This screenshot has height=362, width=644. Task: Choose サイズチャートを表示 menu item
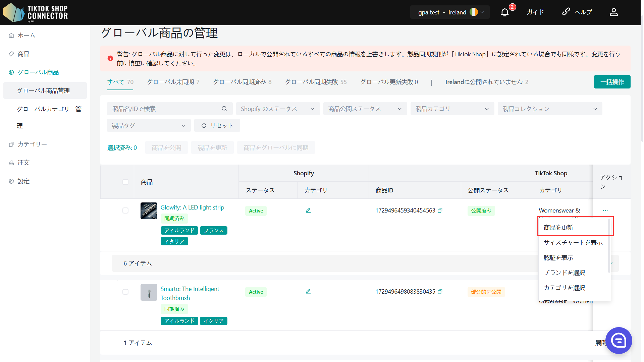(574, 243)
